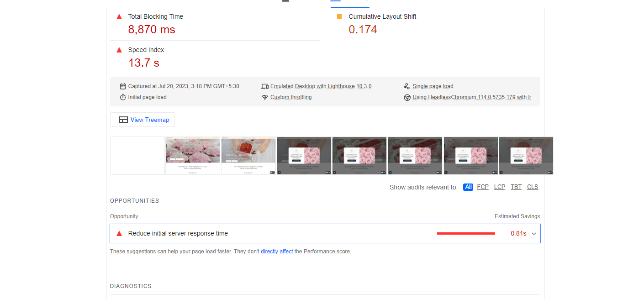Click the 8,870 ms blocking time value
Viewport: 644px width, 299px height.
coord(152,30)
